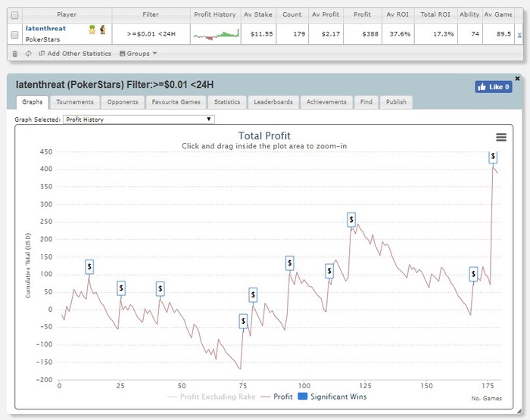The image size is (530, 420).
Task: Click the significant win marker near game 12
Action: (89, 266)
